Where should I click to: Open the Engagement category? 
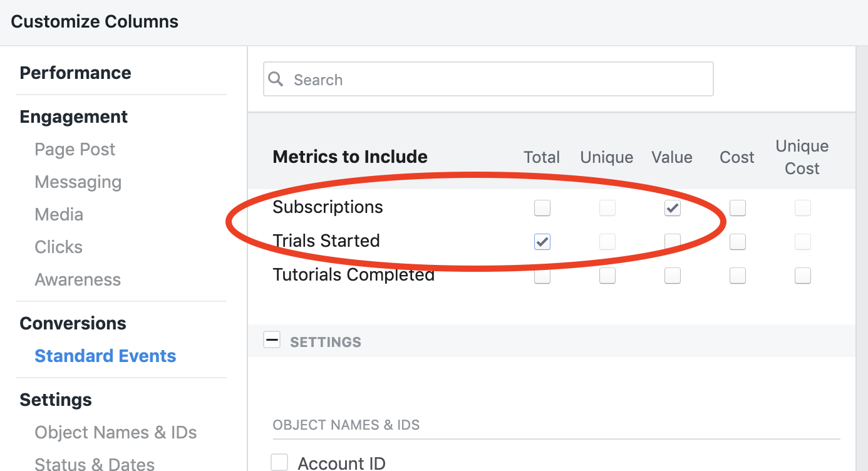pyautogui.click(x=74, y=116)
